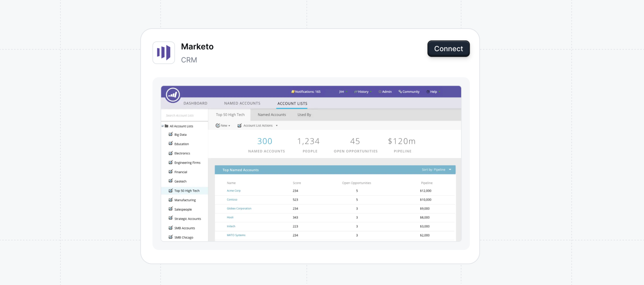Open the Account List Actions dropdown
Viewport: 644px width, 285px height.
257,125
